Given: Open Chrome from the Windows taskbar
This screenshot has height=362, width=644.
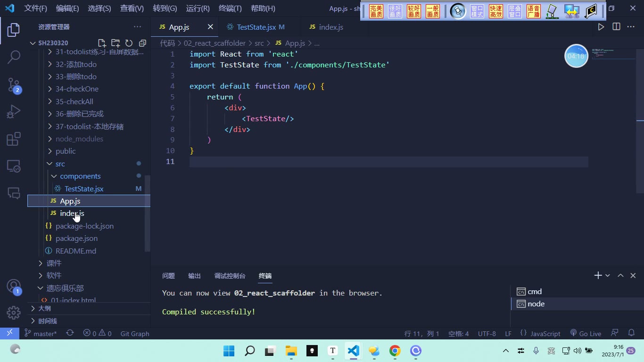Looking at the screenshot, I should pyautogui.click(x=395, y=351).
